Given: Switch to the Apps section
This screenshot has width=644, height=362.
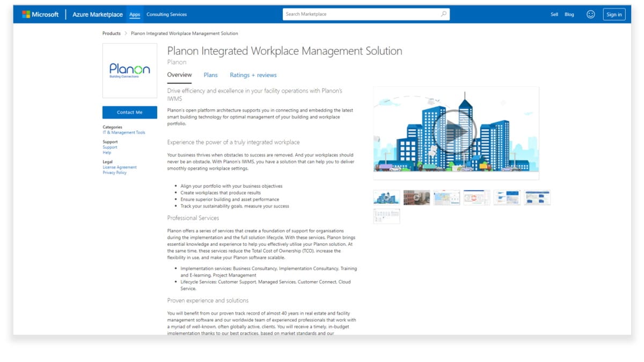Looking at the screenshot, I should coord(134,14).
